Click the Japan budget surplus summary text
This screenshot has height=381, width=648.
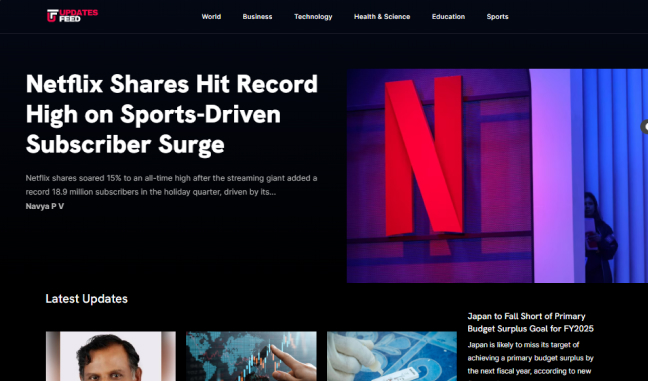pyautogui.click(x=530, y=358)
